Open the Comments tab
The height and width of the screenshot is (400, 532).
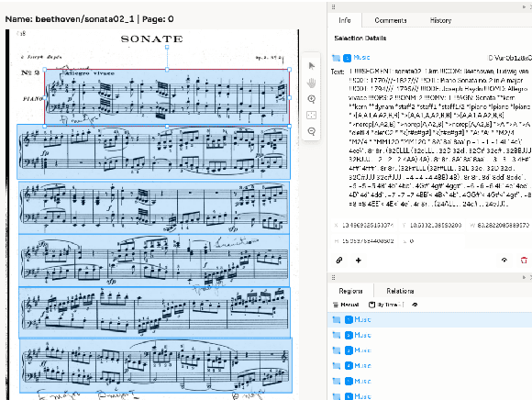[391, 20]
